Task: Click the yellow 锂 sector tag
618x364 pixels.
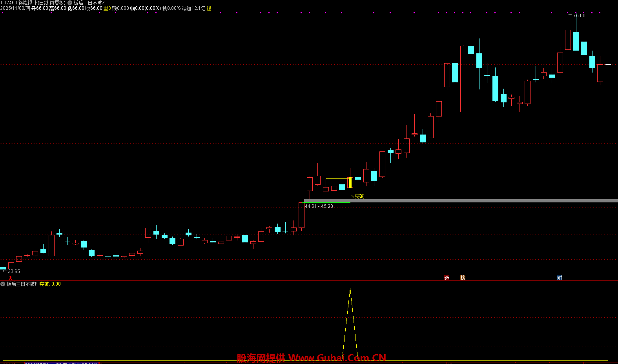Action: click(x=209, y=8)
